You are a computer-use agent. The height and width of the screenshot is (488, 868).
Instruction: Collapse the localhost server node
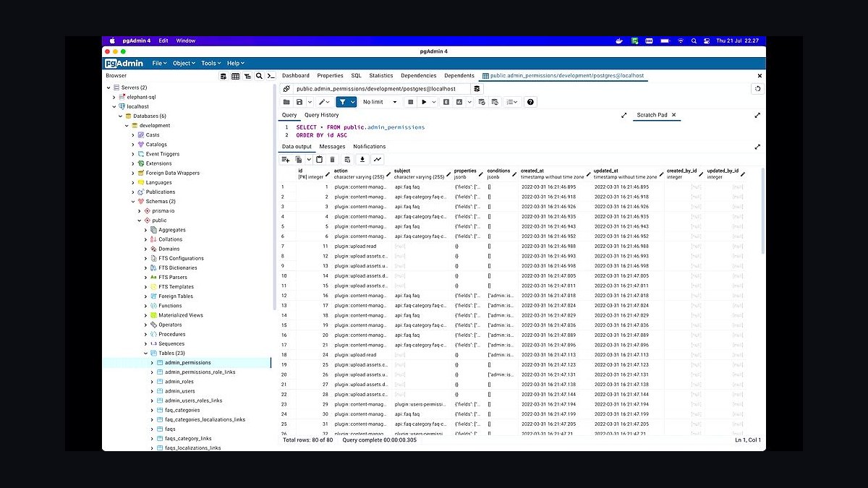click(x=114, y=106)
